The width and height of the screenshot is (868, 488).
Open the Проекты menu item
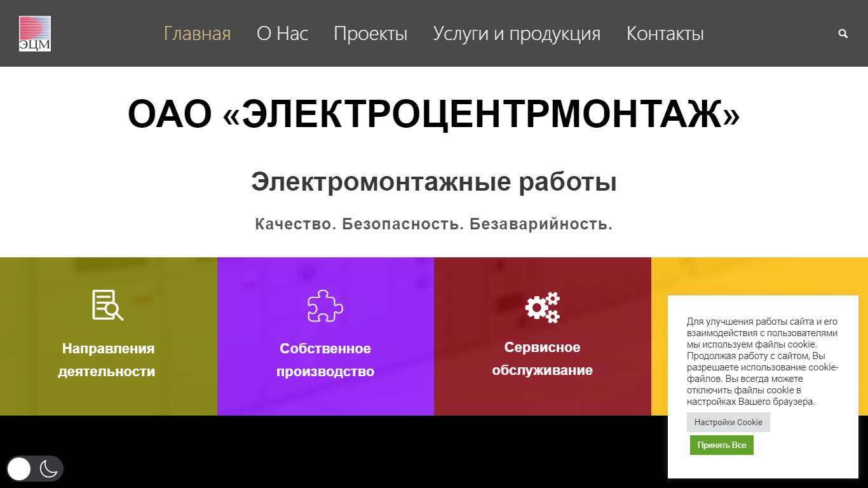(370, 34)
